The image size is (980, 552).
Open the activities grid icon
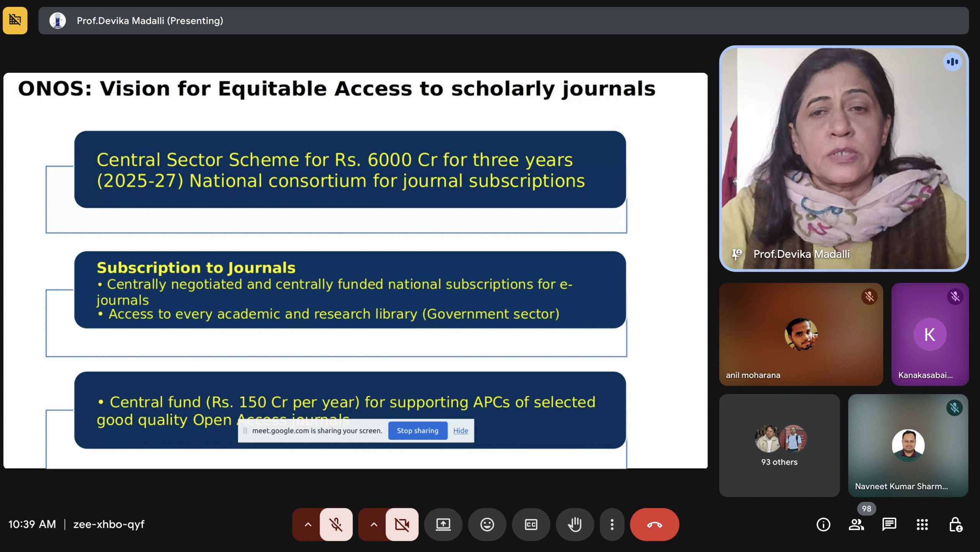[x=922, y=524]
